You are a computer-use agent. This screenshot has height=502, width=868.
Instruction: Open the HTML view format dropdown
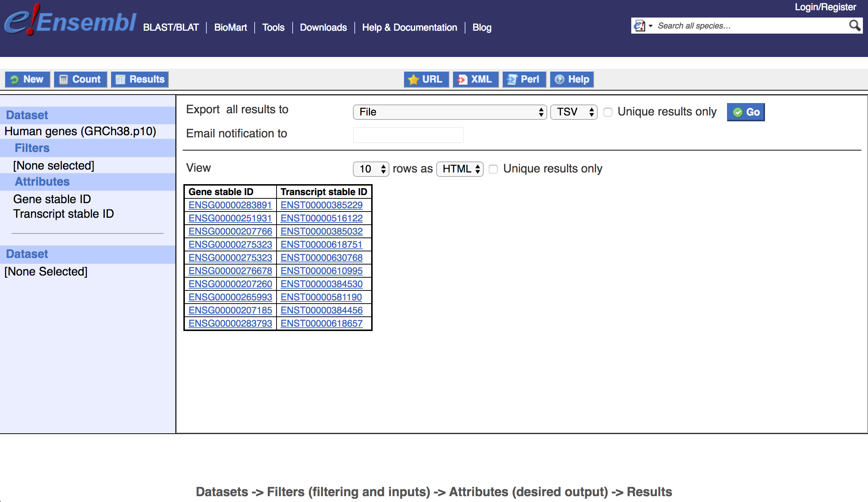tap(460, 169)
